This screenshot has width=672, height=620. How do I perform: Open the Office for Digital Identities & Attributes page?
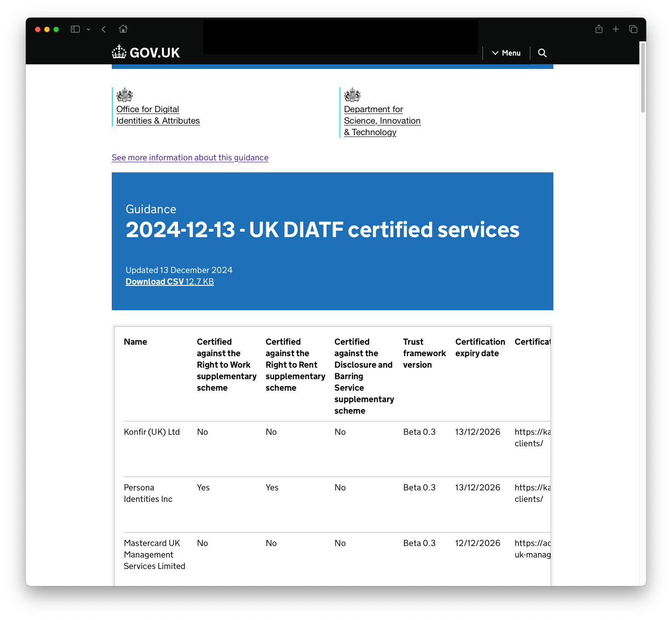point(158,115)
